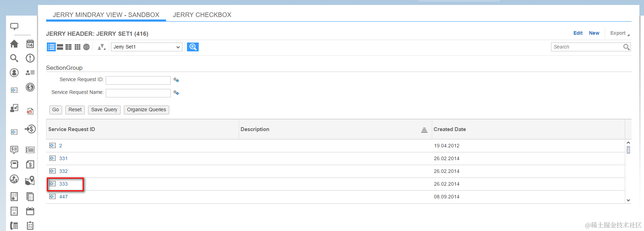Click the magnifier in the Search box
This screenshot has width=644, height=231.
[627, 47]
